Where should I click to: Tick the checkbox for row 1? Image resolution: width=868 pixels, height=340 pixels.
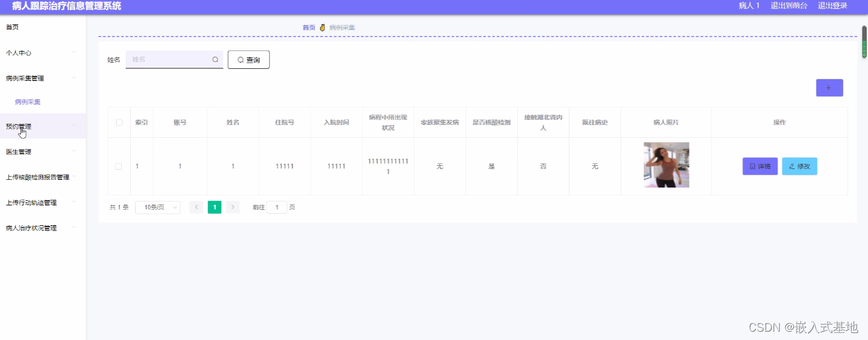119,166
